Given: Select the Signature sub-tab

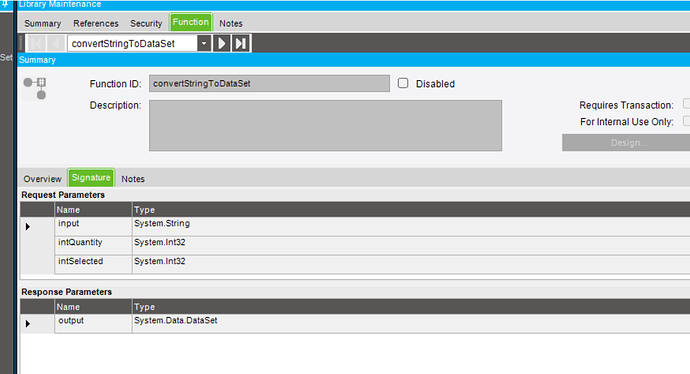Looking at the screenshot, I should click(x=91, y=177).
